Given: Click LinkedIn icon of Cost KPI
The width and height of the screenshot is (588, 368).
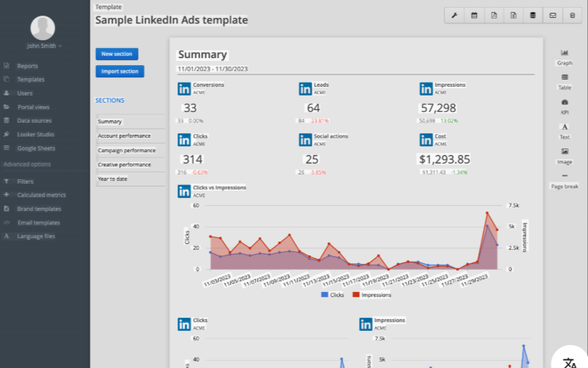Looking at the screenshot, I should click(x=426, y=140).
